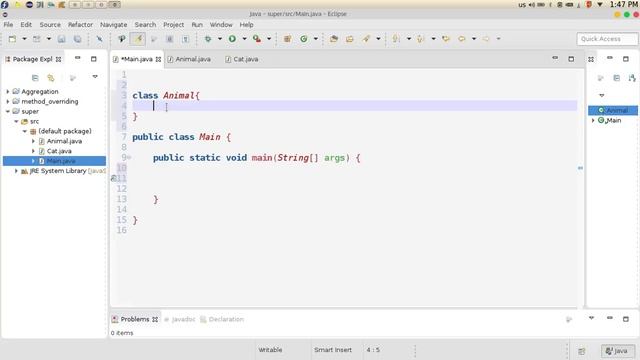Expand the method_overriding project

[8, 101]
